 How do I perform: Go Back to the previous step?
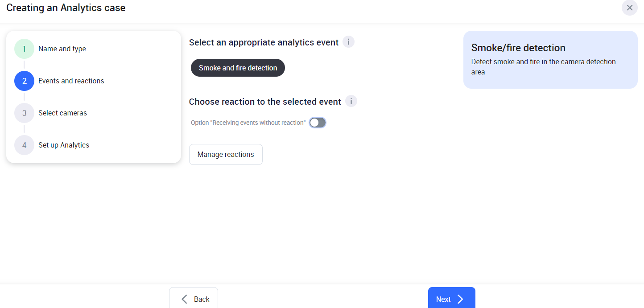pyautogui.click(x=194, y=299)
